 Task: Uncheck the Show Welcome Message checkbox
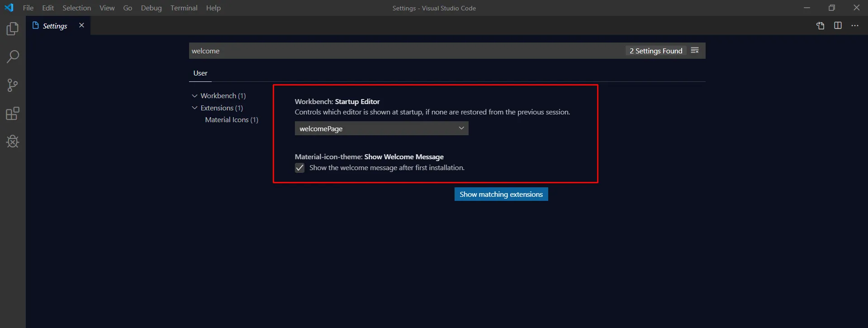pyautogui.click(x=300, y=168)
